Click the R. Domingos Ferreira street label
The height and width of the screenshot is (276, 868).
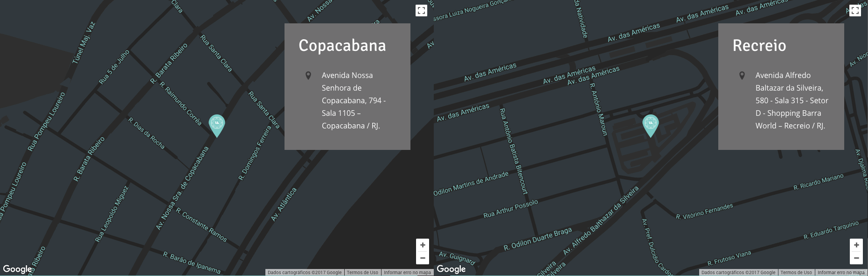[255, 153]
